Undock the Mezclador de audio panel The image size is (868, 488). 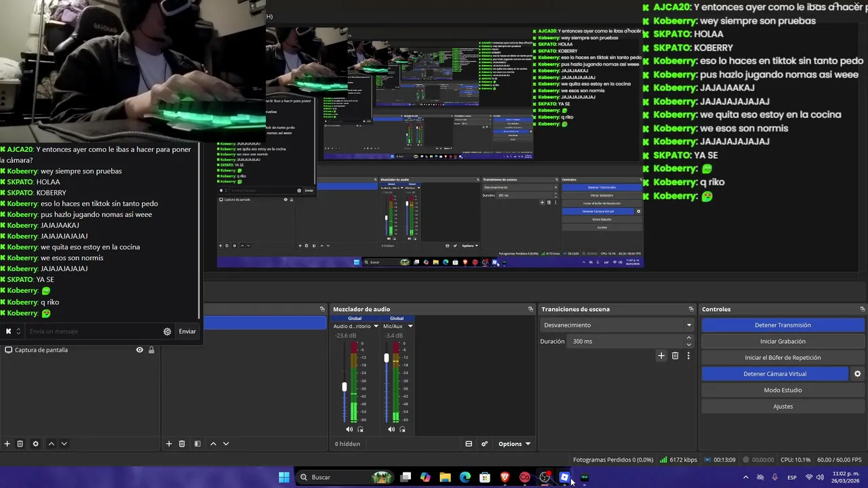click(530, 309)
